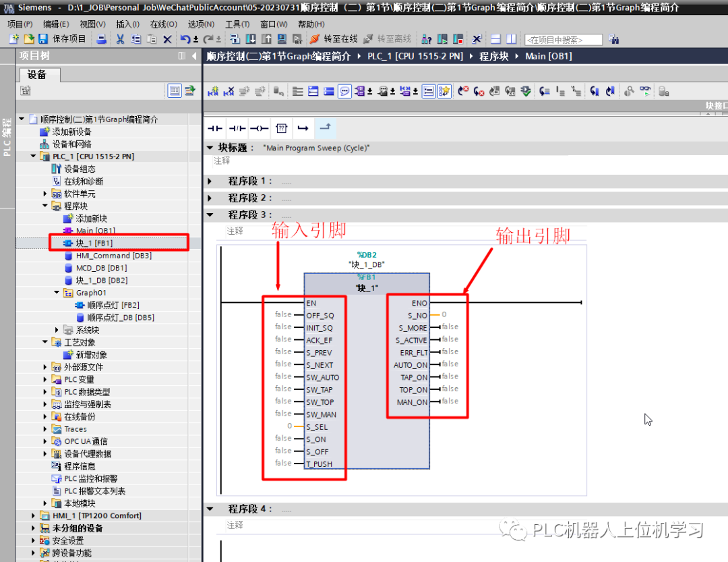Viewport: 728px width, 562px height.
Task: Collapse PLC_1 node in project tree
Action: tap(33, 157)
